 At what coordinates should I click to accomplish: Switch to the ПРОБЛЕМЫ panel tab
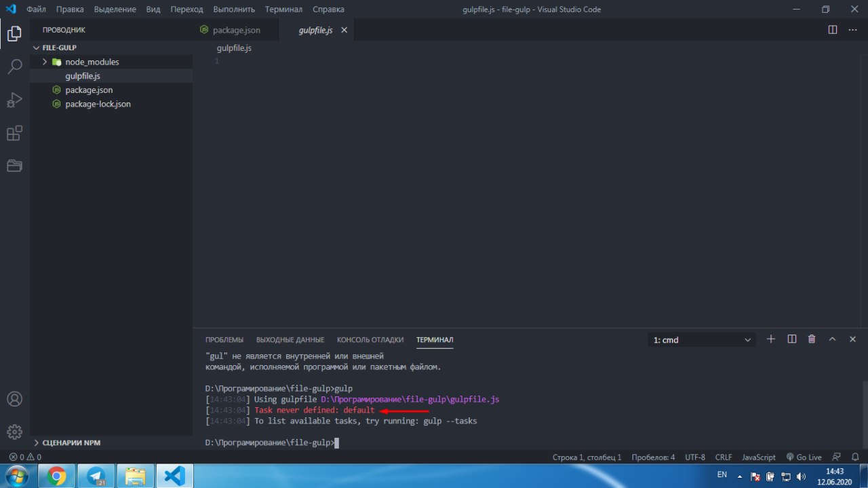click(x=224, y=339)
